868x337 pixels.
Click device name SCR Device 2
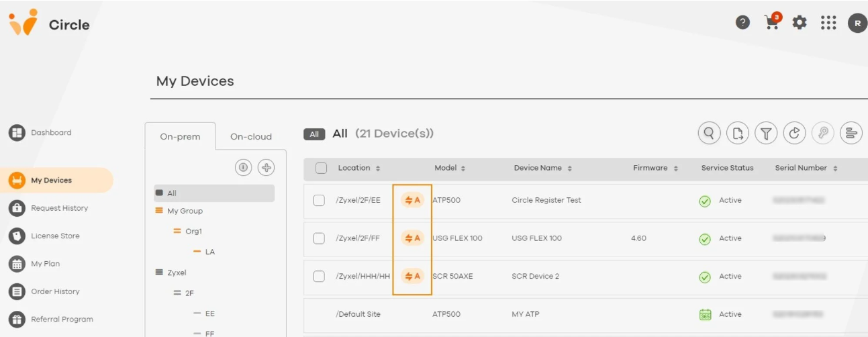(x=535, y=276)
